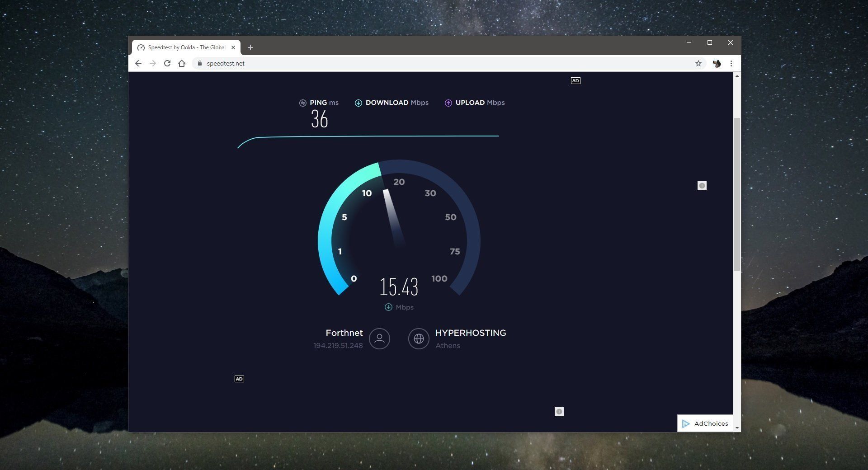This screenshot has height=470, width=868.
Task: Click the AdChoices triangle icon
Action: [x=686, y=423]
